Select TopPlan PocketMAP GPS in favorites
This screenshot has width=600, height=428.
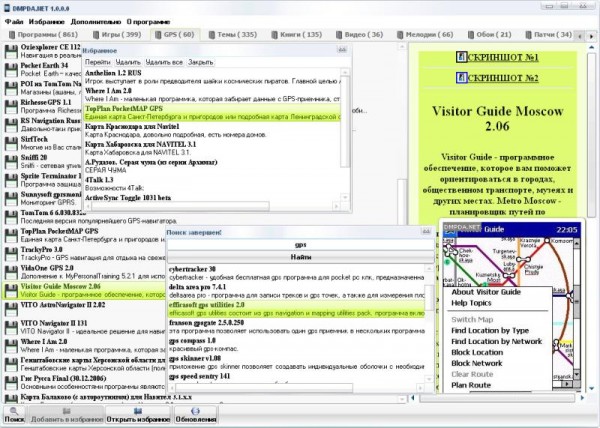(212, 112)
